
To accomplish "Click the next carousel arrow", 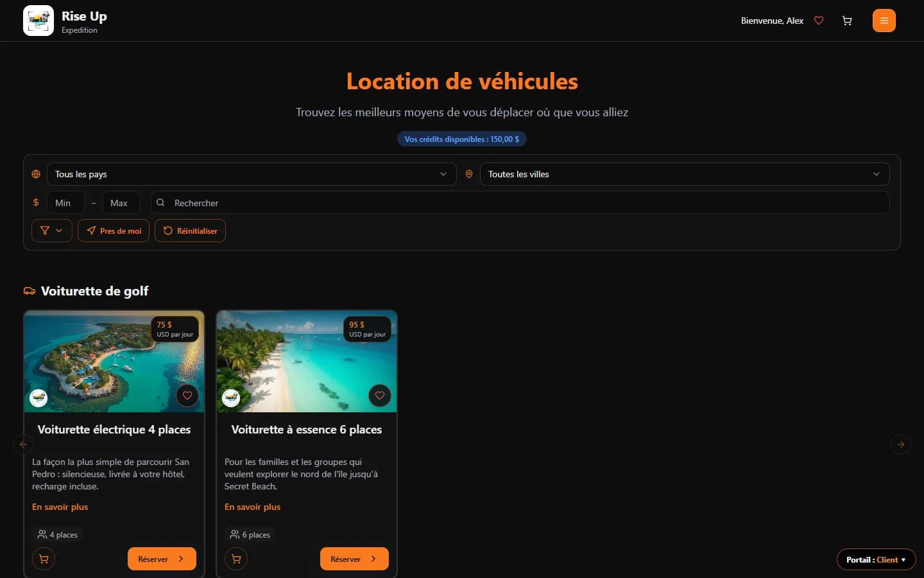I will (901, 444).
